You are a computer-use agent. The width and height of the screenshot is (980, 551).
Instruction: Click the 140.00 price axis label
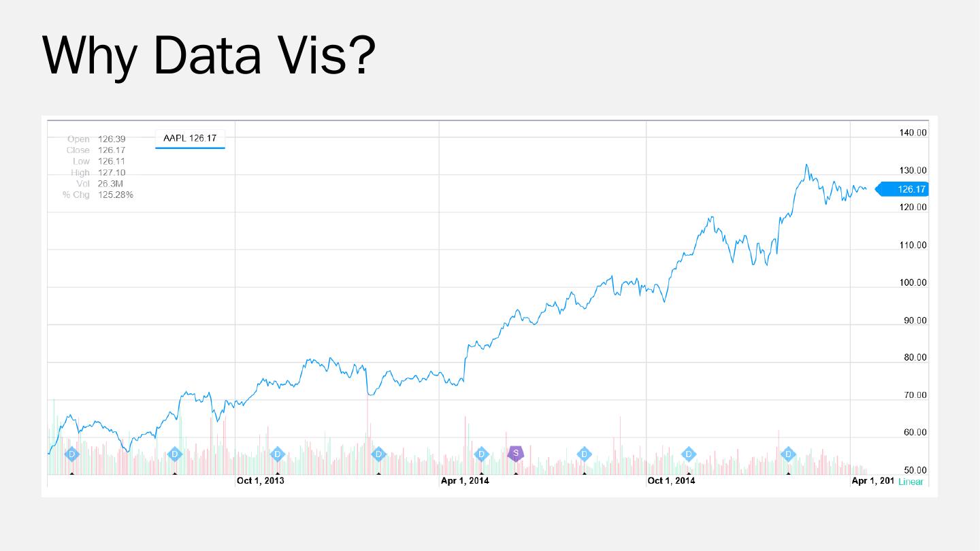(912, 133)
